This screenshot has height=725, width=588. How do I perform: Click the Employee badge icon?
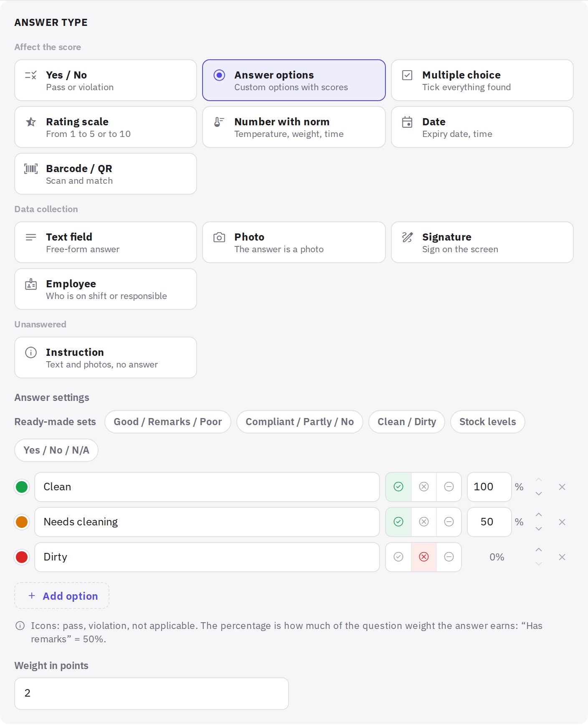coord(31,284)
